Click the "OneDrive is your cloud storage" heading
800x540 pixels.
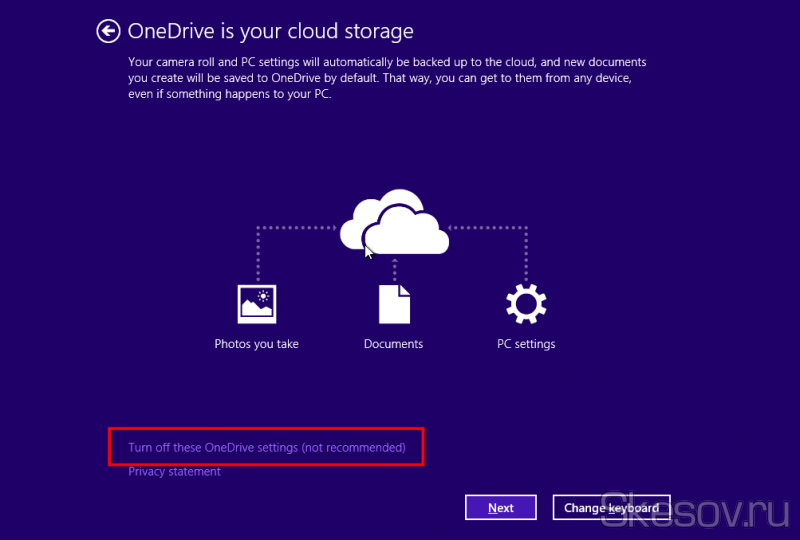[x=270, y=32]
